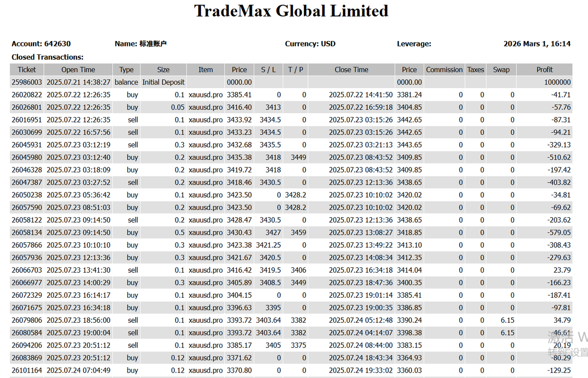Select ticket number 26020822
Screen dimensions: 588x378
27,94
